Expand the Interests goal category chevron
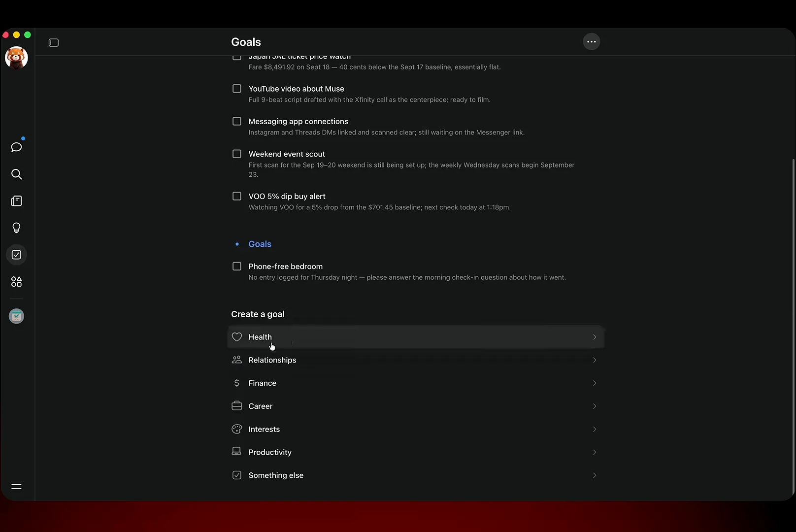The height and width of the screenshot is (532, 796). pos(595,429)
